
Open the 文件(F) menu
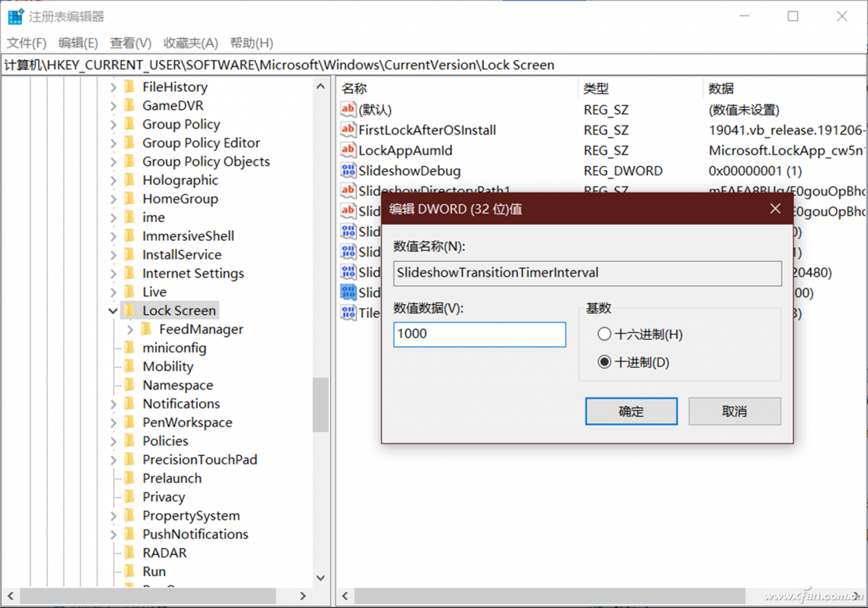(27, 43)
